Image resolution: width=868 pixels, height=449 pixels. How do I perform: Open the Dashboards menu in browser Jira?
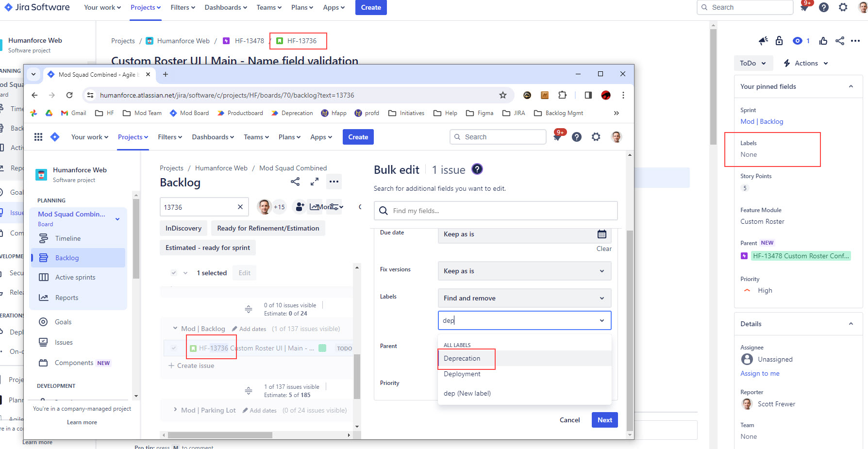tap(213, 137)
